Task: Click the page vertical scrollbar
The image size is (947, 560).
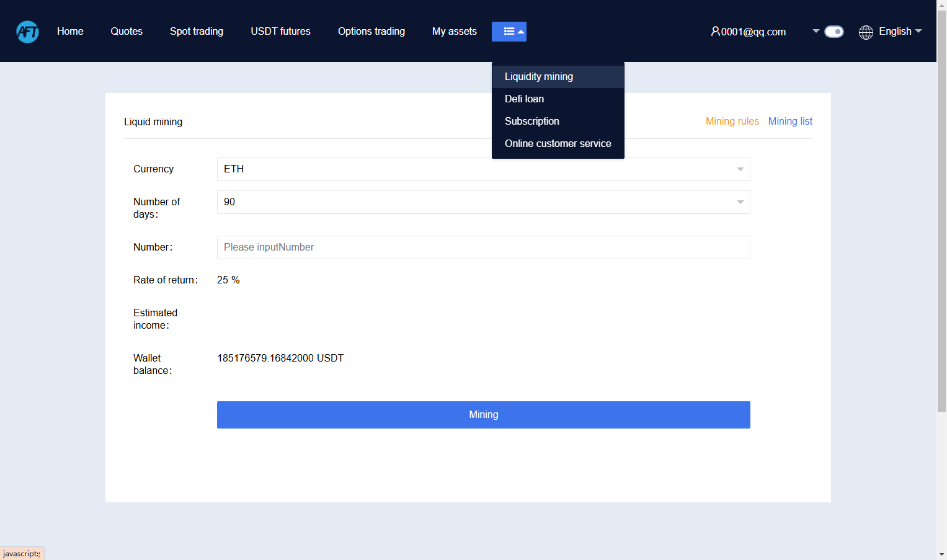Action: point(941,211)
